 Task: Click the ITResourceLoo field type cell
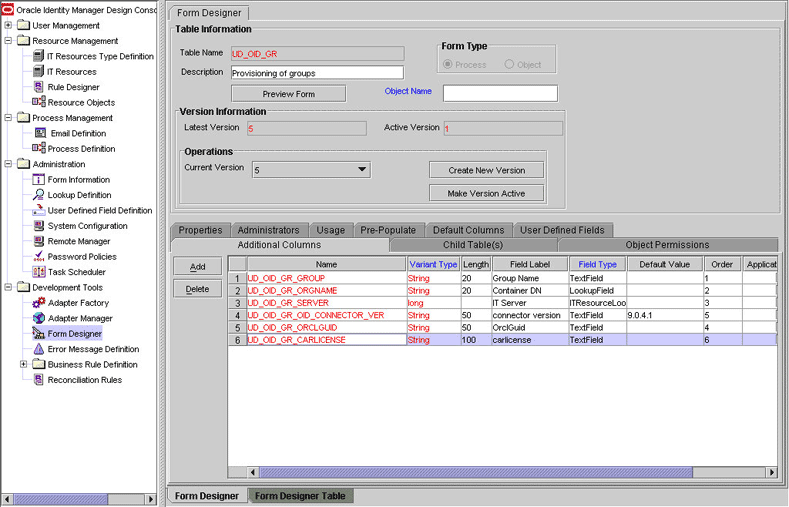point(597,303)
